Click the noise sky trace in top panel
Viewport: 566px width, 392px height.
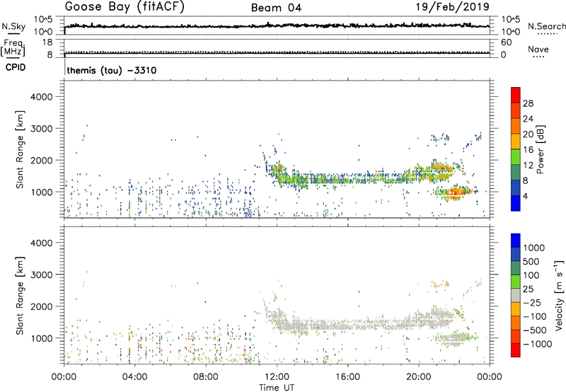pos(277,25)
